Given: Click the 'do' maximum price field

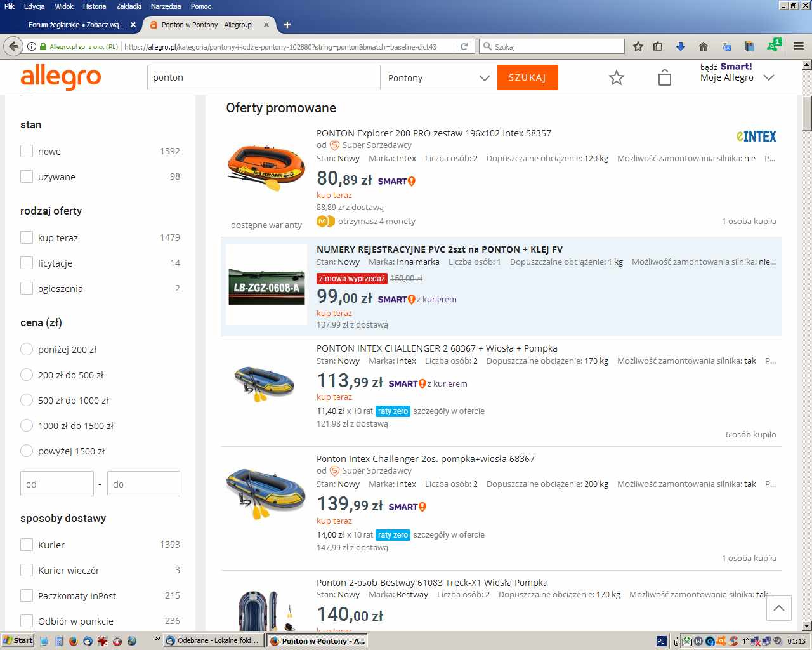Looking at the screenshot, I should pyautogui.click(x=143, y=484).
